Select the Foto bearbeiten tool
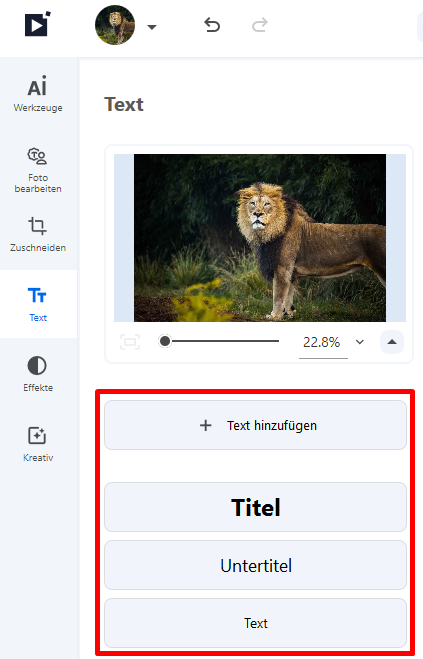The width and height of the screenshot is (423, 659). [x=38, y=170]
